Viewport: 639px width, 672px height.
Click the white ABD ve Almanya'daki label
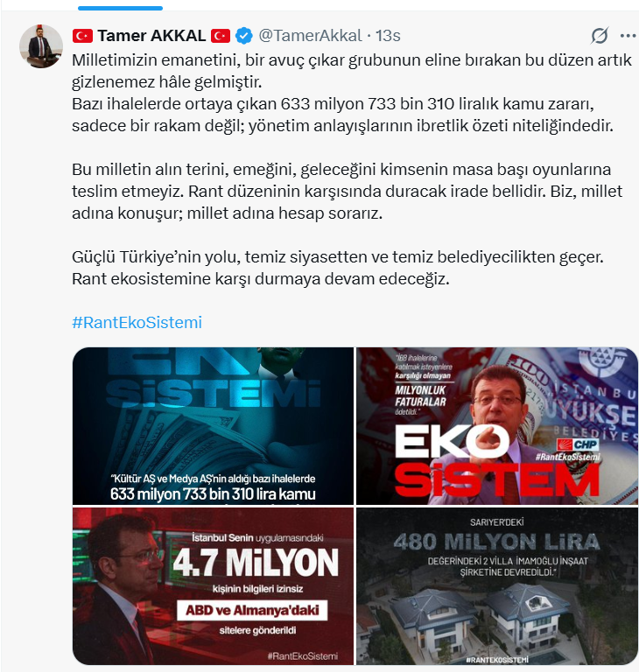pyautogui.click(x=252, y=610)
